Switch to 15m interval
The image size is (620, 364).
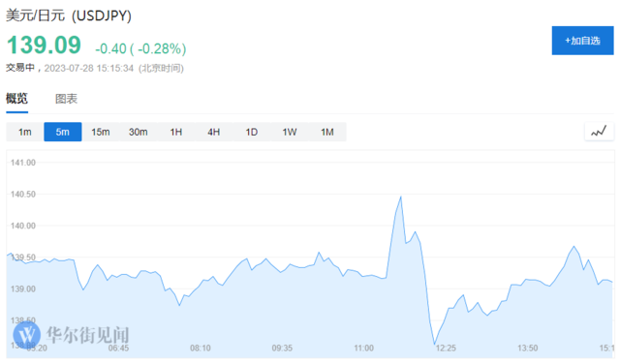101,132
